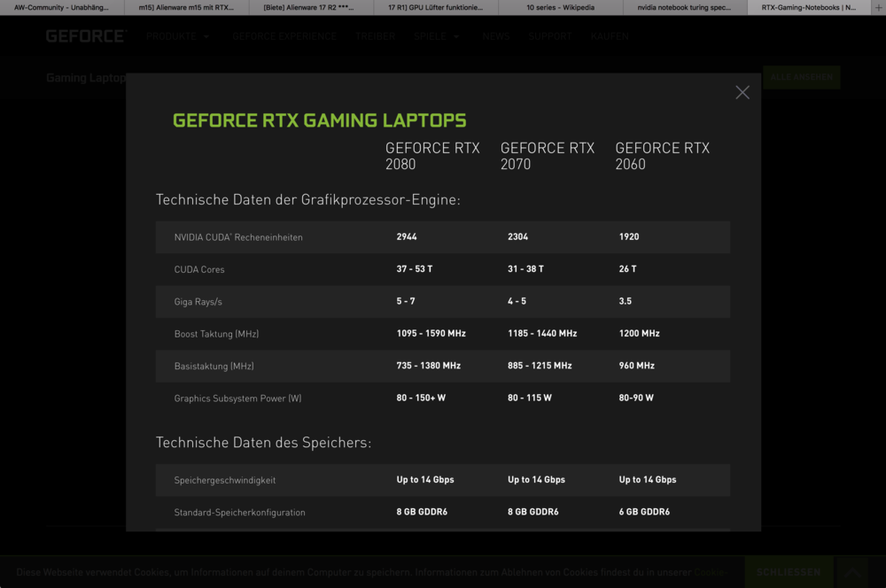Switch to the 10 series - Wikipedia tab
This screenshot has width=886, height=588.
(x=561, y=7)
